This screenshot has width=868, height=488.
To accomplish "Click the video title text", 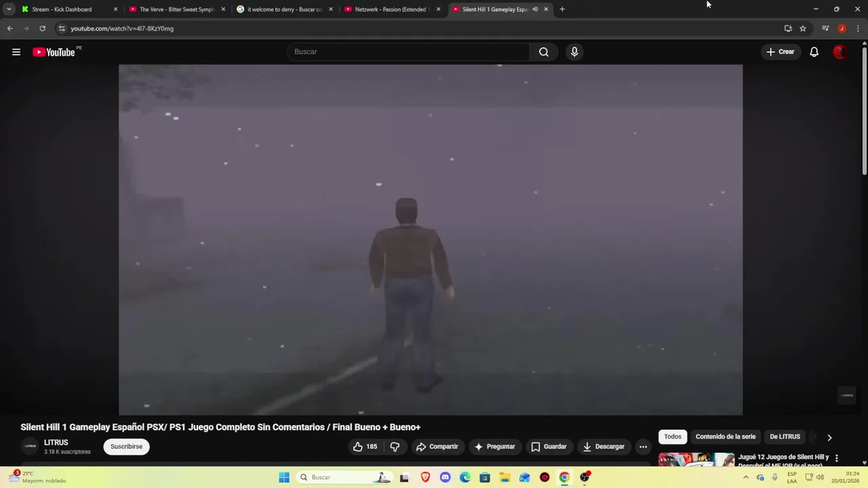I will pos(220,427).
